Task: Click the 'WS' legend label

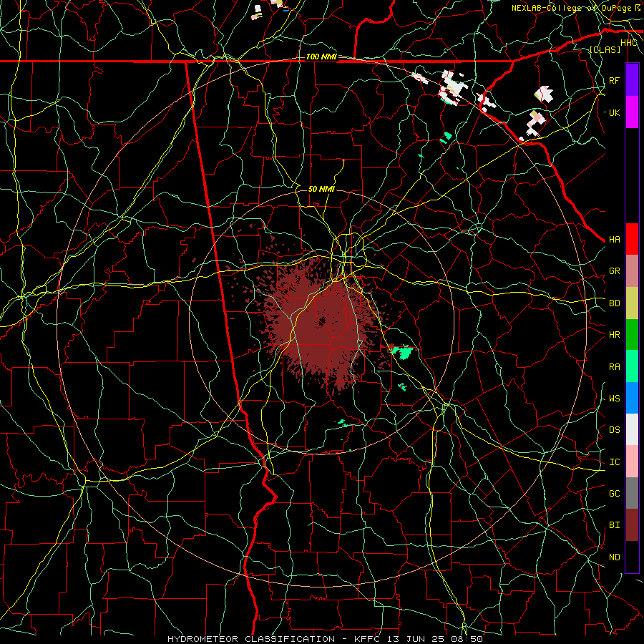Action: pyautogui.click(x=614, y=399)
